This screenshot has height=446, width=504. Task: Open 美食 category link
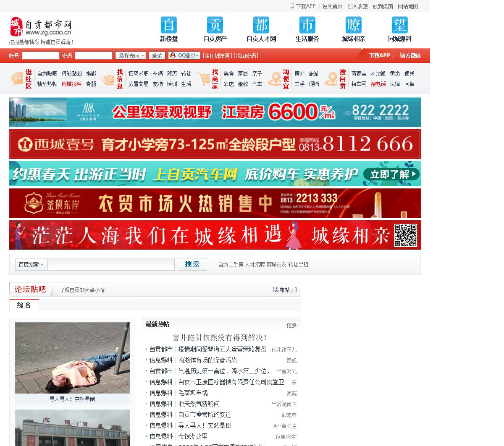pos(228,73)
